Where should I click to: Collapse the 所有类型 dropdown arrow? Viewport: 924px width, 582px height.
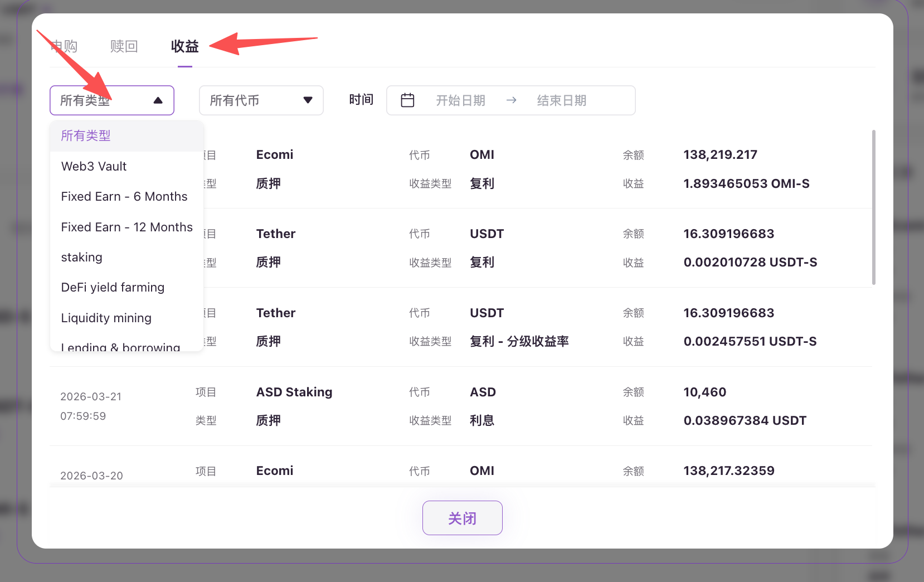pyautogui.click(x=158, y=100)
